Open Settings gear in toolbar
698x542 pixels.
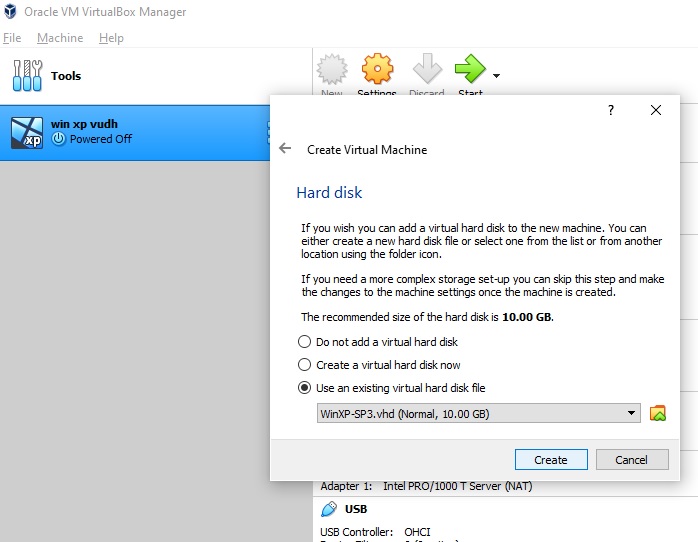tap(377, 69)
